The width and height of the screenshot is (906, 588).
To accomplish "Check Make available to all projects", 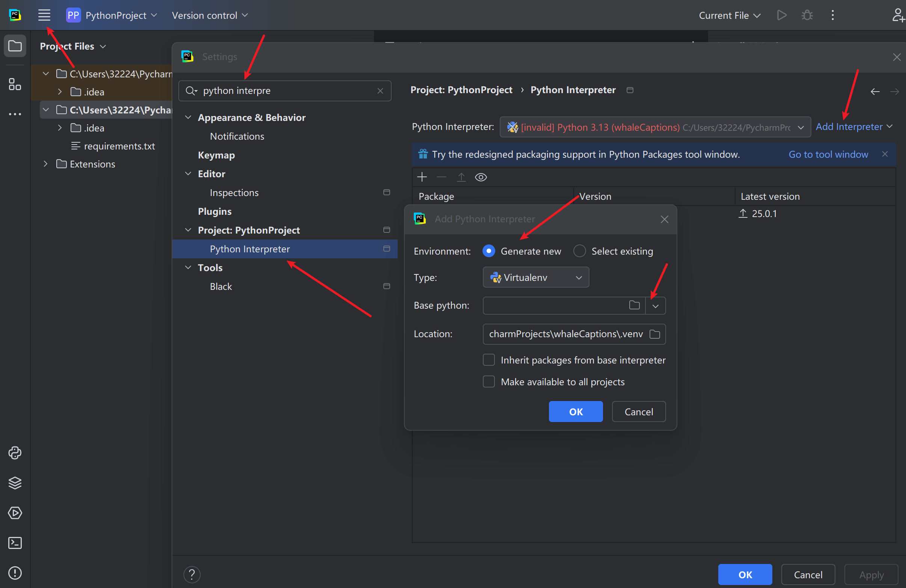I will 489,382.
